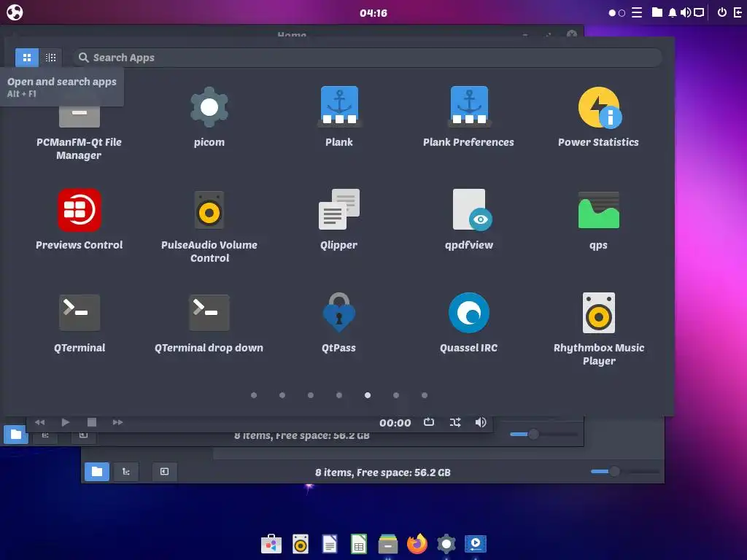Skip to previous track in player
This screenshot has height=560, width=747.
[39, 422]
